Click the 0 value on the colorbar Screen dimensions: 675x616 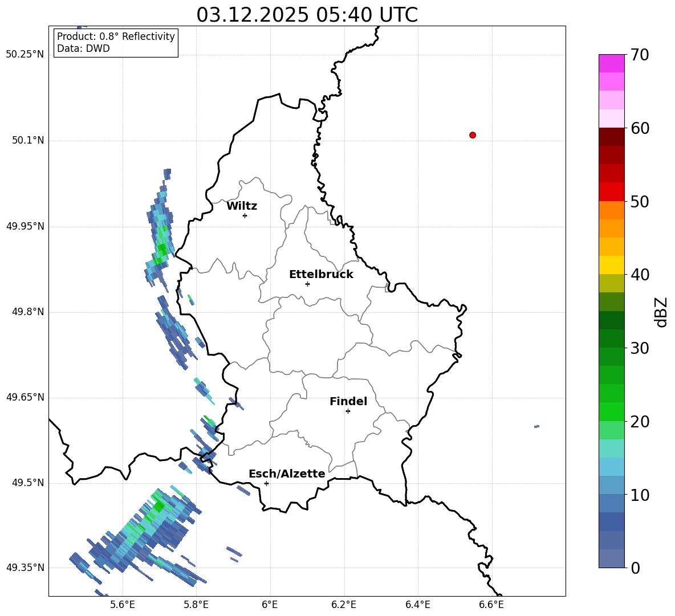click(x=635, y=568)
